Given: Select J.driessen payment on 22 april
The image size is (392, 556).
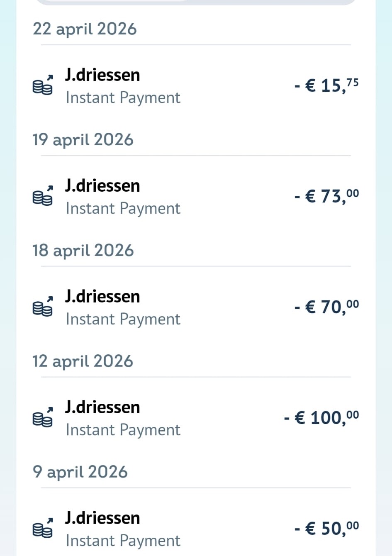Looking at the screenshot, I should 196,86.
